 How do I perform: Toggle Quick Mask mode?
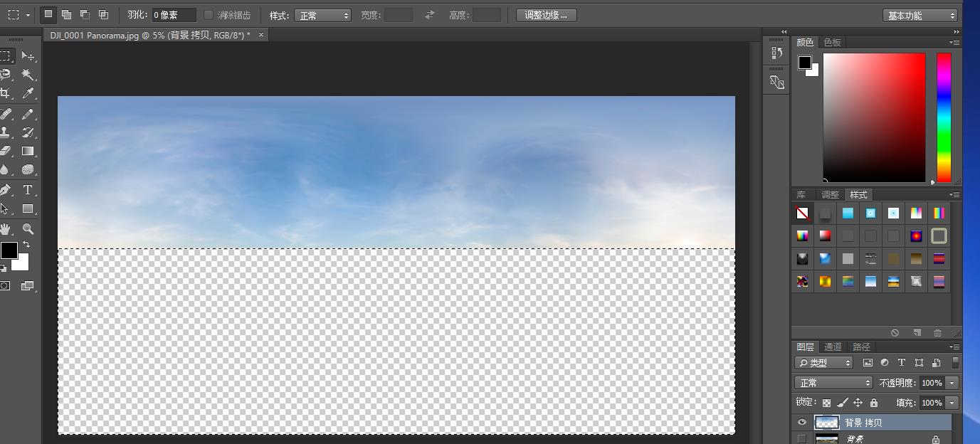pos(6,285)
